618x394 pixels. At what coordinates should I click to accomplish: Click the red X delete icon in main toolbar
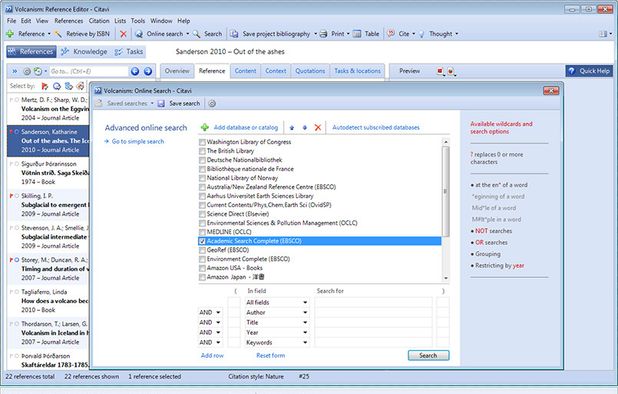(x=123, y=34)
